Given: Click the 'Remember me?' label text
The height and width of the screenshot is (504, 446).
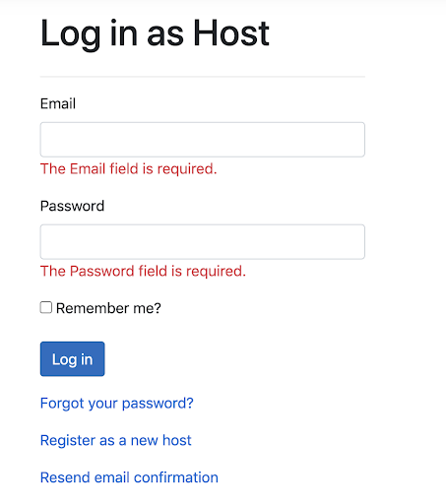Looking at the screenshot, I should (108, 308).
